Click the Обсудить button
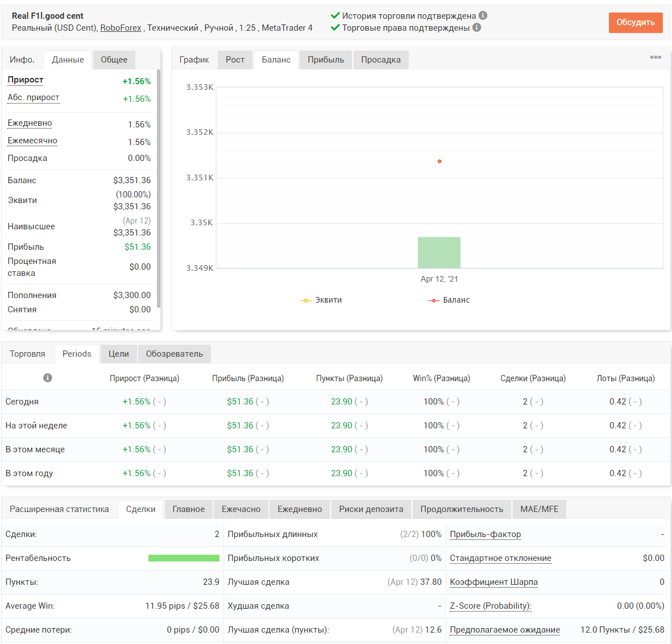The width and height of the screenshot is (672, 644). (636, 22)
